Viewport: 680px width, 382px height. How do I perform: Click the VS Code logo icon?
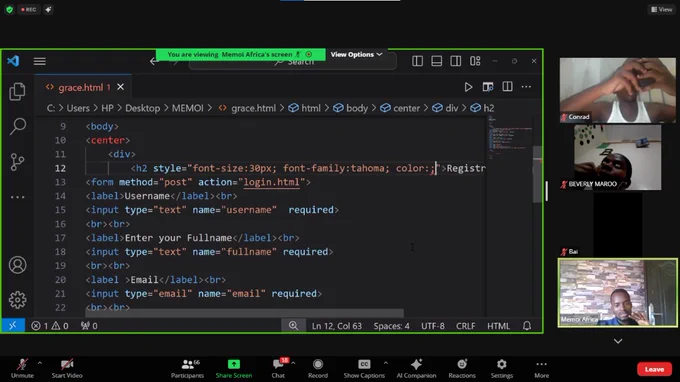[x=13, y=61]
